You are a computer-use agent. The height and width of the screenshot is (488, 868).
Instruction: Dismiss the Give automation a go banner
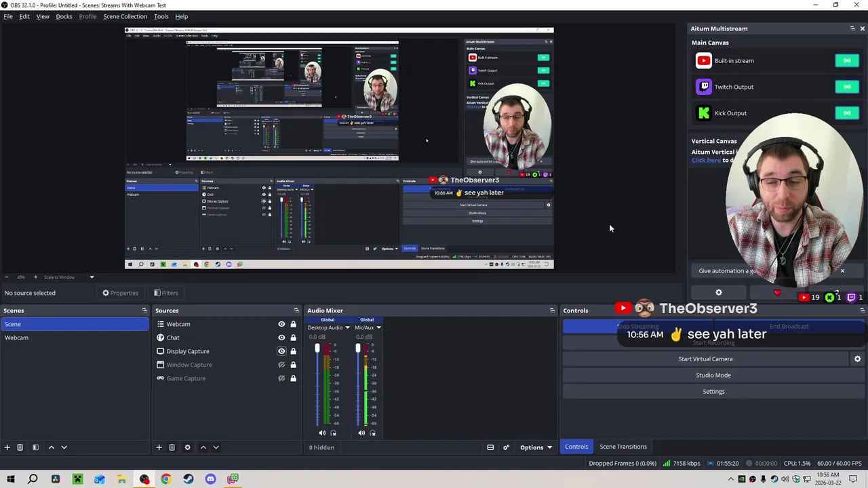pos(842,271)
